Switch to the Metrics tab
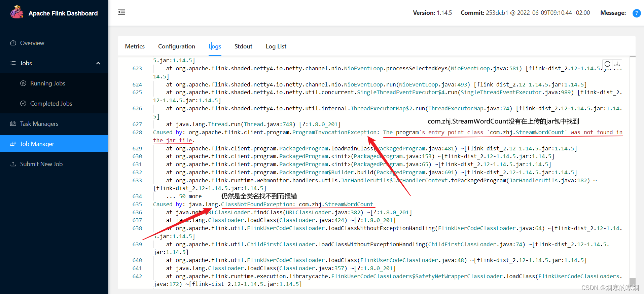 pos(135,46)
